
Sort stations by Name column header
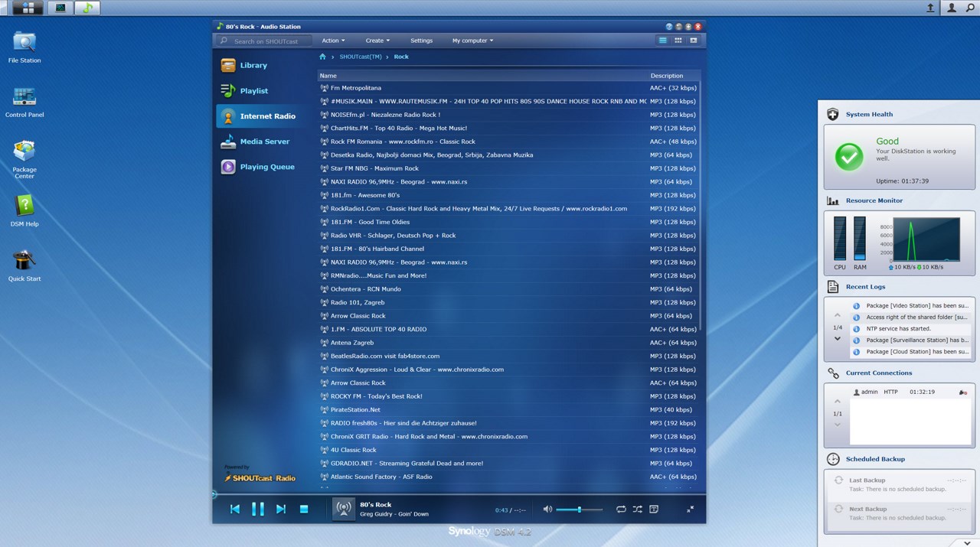point(482,76)
